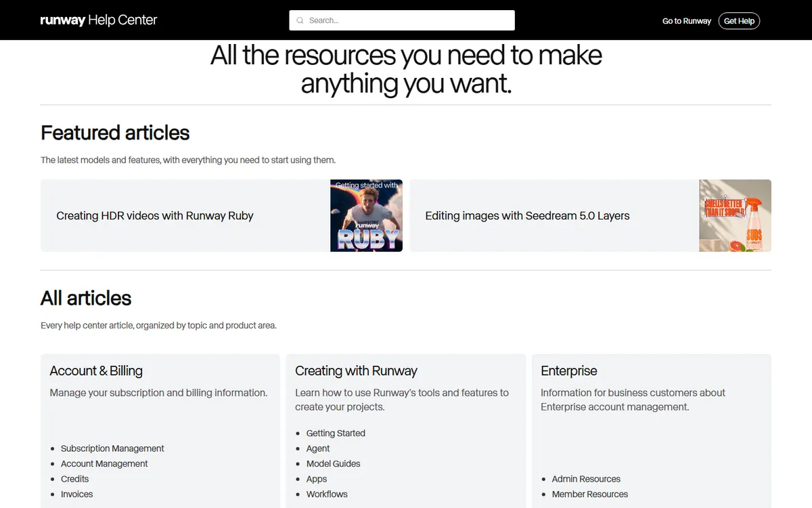
Task: Open Admin Resources under Enterprise
Action: pos(586,479)
